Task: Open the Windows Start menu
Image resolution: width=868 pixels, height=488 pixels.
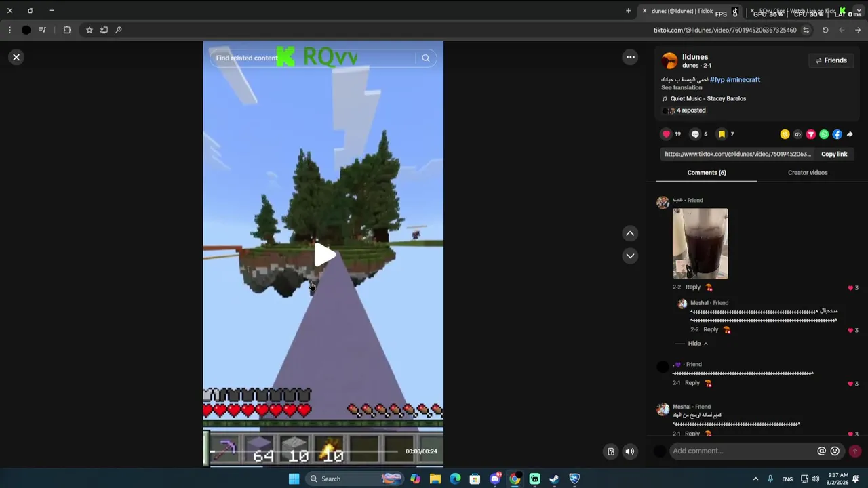Action: 294,479
